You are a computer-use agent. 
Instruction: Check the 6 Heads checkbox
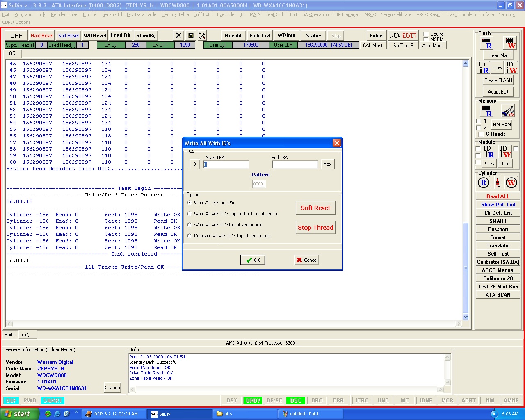click(x=481, y=134)
